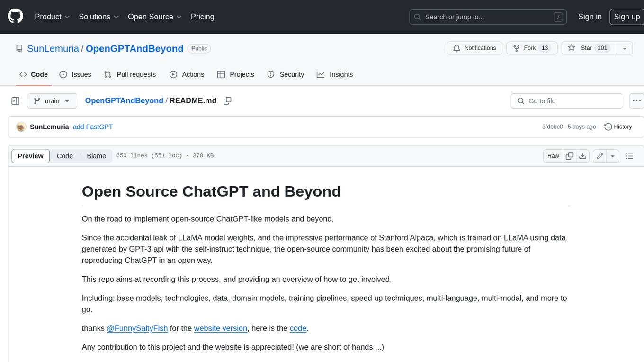Open the code link in README
The width and height of the screenshot is (644, 362).
[x=298, y=328]
